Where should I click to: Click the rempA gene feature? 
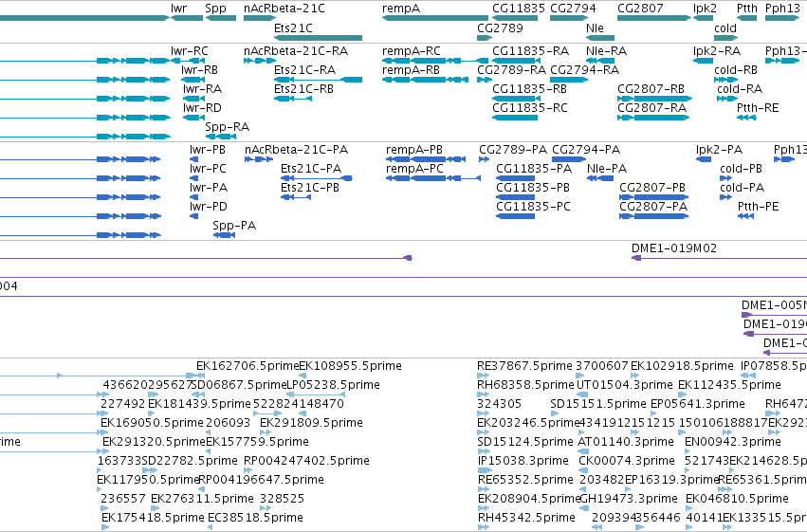click(x=435, y=18)
